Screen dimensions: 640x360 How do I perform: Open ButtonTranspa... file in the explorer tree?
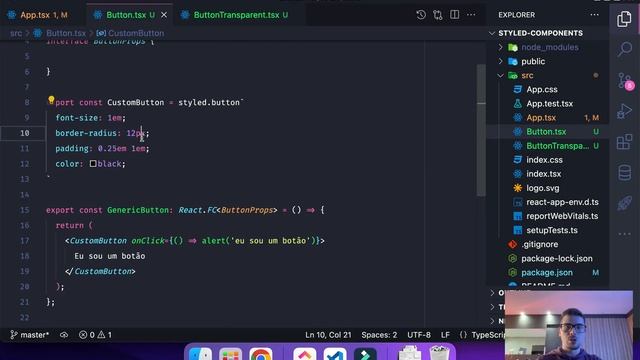click(x=557, y=146)
